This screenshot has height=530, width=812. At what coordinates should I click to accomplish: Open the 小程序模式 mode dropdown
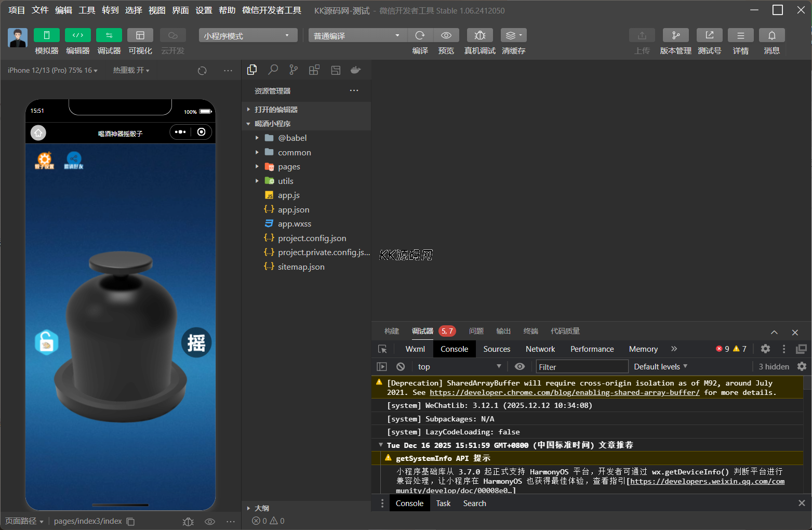click(247, 36)
